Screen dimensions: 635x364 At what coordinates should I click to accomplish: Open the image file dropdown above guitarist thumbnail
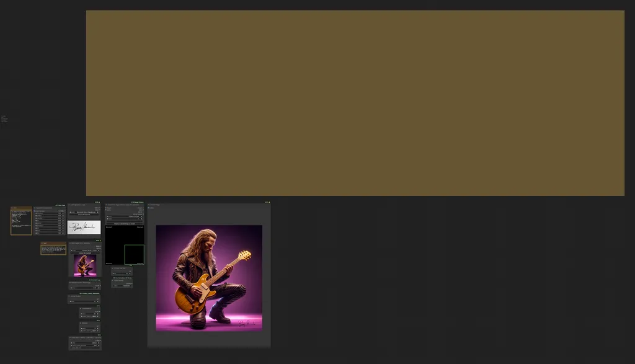coord(84,251)
